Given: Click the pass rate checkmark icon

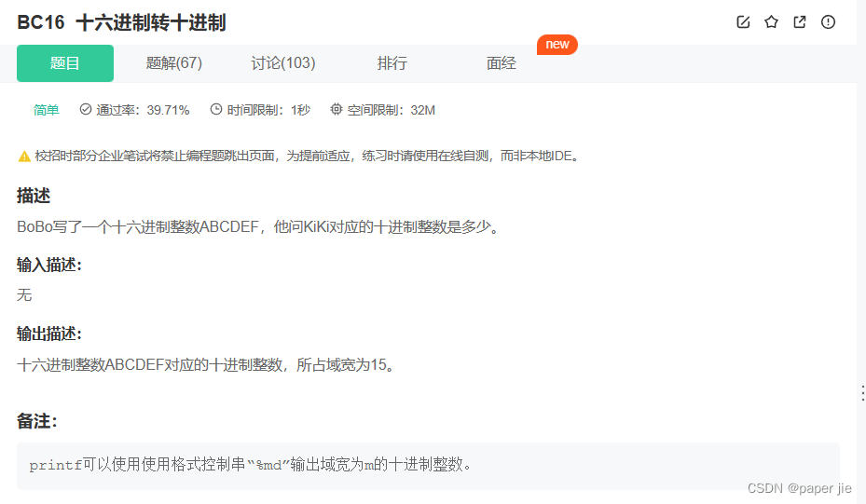Looking at the screenshot, I should (85, 109).
